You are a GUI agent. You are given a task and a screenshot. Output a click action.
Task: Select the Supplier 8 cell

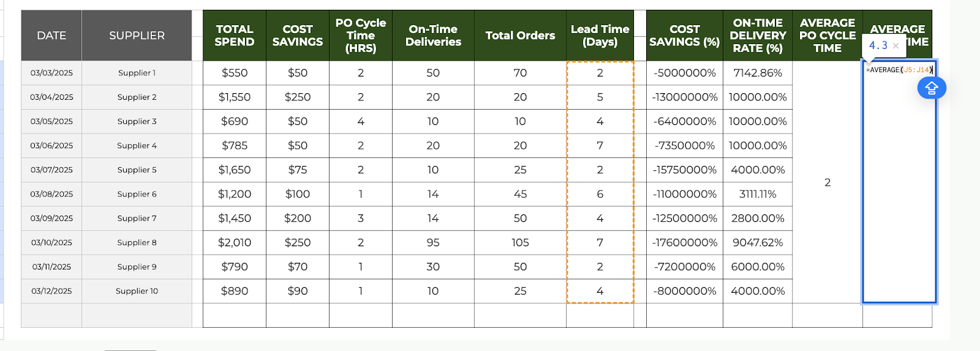(137, 243)
